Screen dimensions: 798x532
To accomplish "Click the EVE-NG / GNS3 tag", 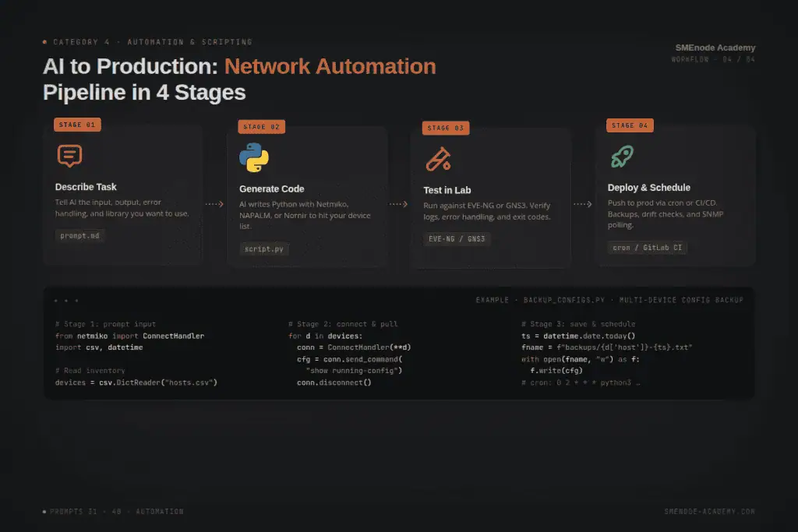I will (x=457, y=239).
